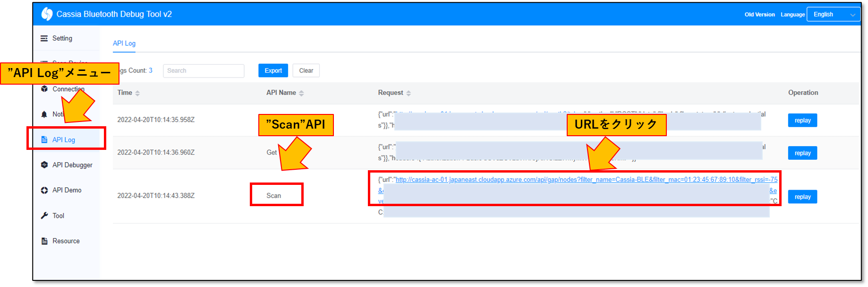Click timestamp 2022-04-20T10:14:43.388Z
868x287 pixels.
pyautogui.click(x=156, y=195)
